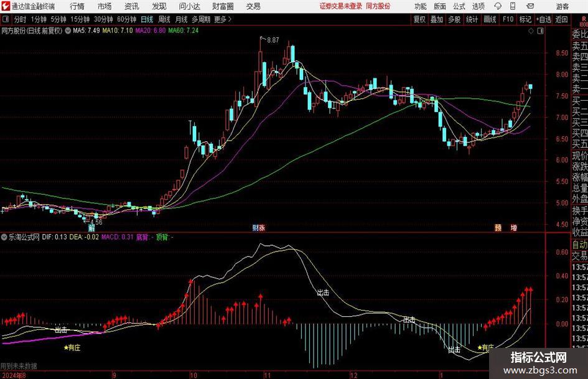Viewport: 588px width, 379px height.
Task: Switch to 周线 weekly period
Action: [x=164, y=19]
